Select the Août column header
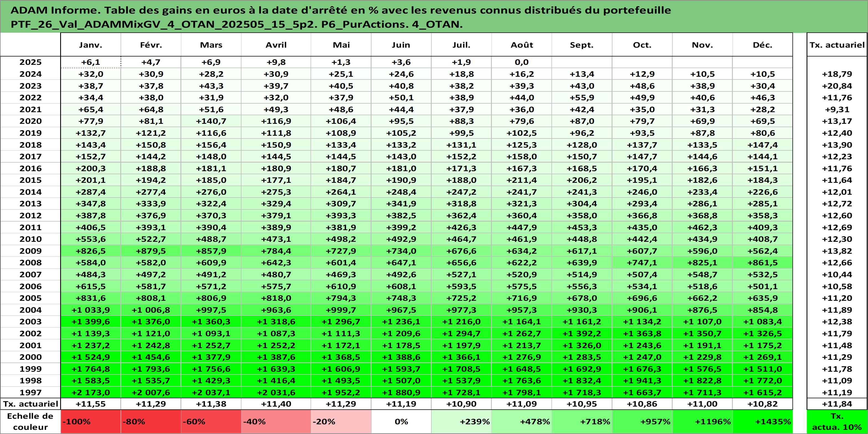Image resolution: width=868 pixels, height=434 pixels. (522, 45)
